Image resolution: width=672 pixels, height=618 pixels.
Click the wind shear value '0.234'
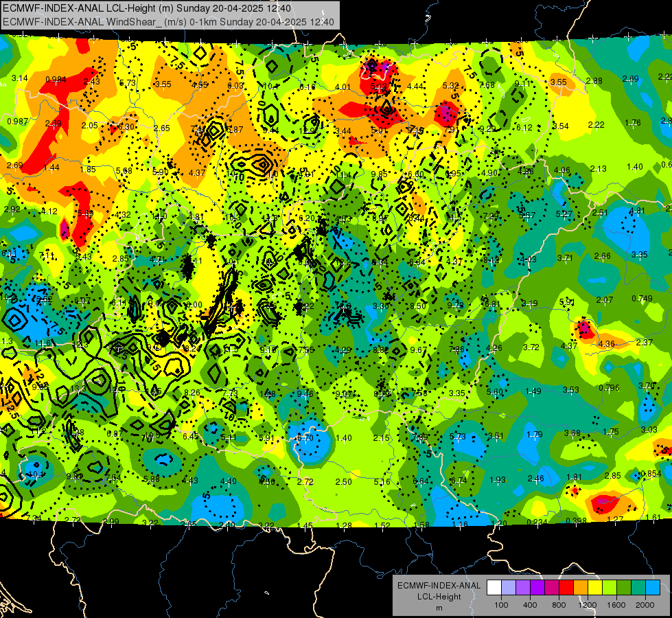point(537,522)
